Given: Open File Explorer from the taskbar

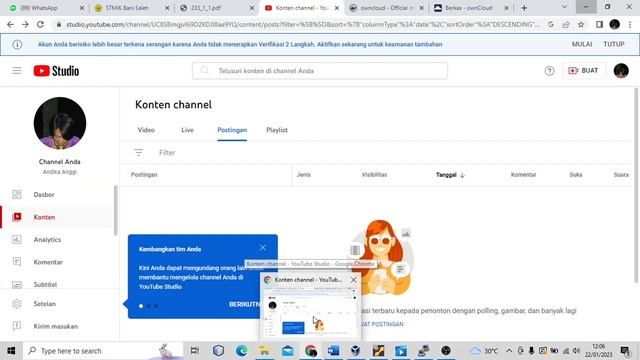Looking at the screenshot, I should [264, 351].
